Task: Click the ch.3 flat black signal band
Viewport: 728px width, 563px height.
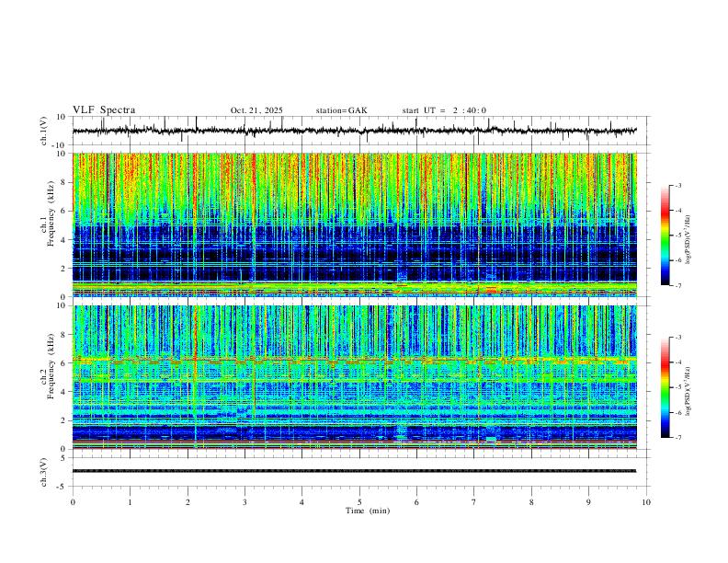Action: tap(354, 471)
